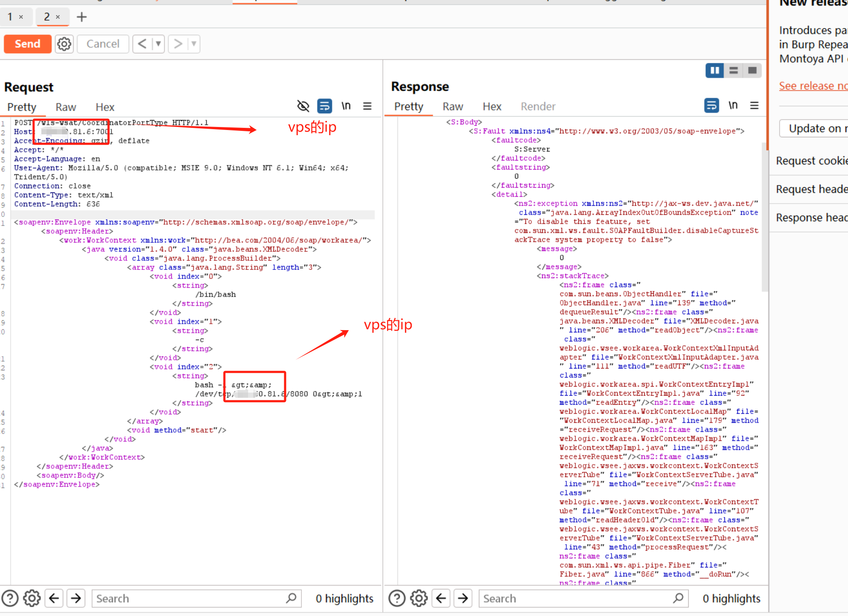Show newline characters in Request panel
The image size is (848, 616).
tap(346, 106)
